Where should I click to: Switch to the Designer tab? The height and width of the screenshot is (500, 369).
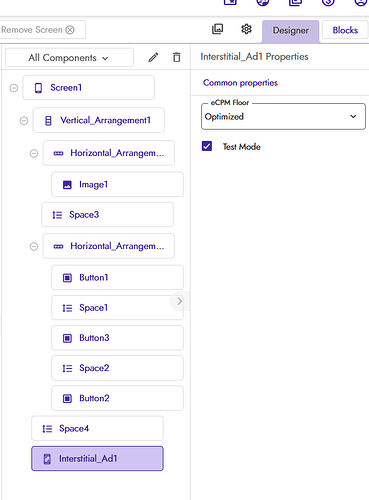(x=291, y=31)
